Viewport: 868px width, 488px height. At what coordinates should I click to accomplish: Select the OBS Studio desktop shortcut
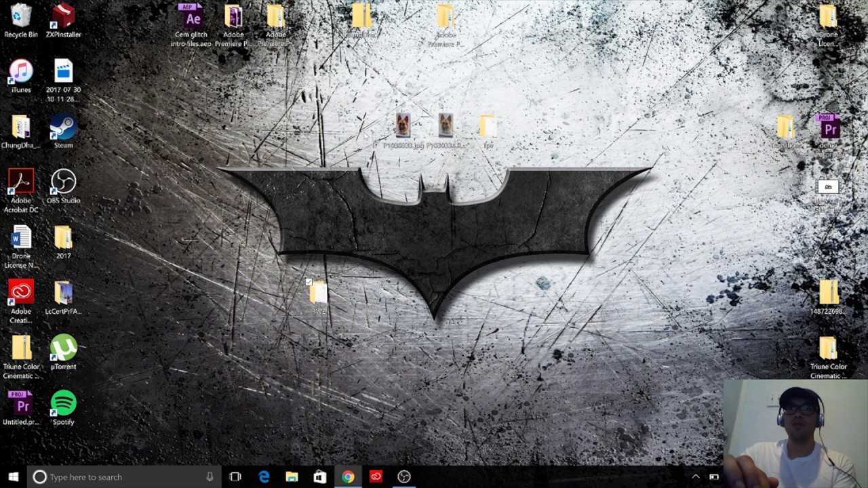pos(63,187)
